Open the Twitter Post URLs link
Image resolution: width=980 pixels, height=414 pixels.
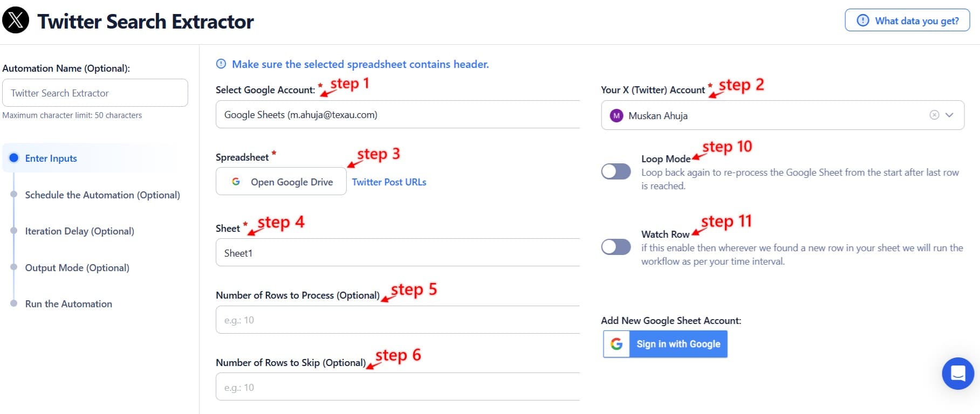(389, 182)
